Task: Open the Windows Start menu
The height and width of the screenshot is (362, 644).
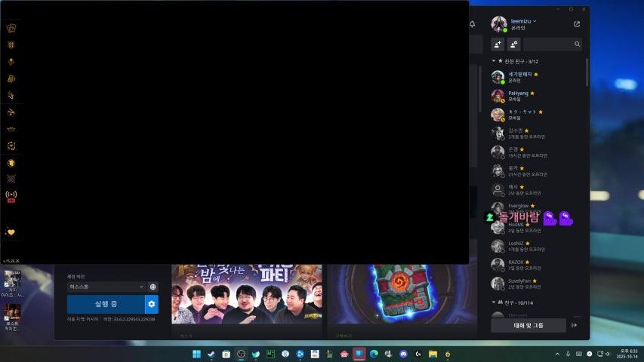Action: 197,354
